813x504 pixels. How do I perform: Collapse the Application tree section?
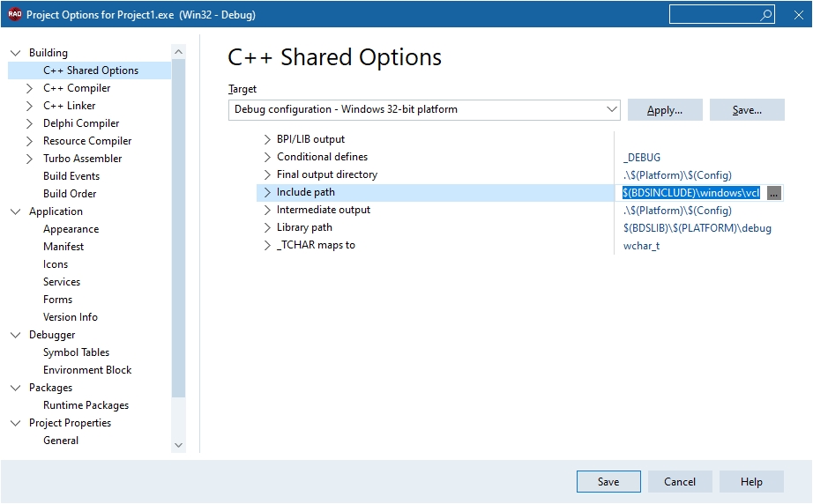coord(16,211)
